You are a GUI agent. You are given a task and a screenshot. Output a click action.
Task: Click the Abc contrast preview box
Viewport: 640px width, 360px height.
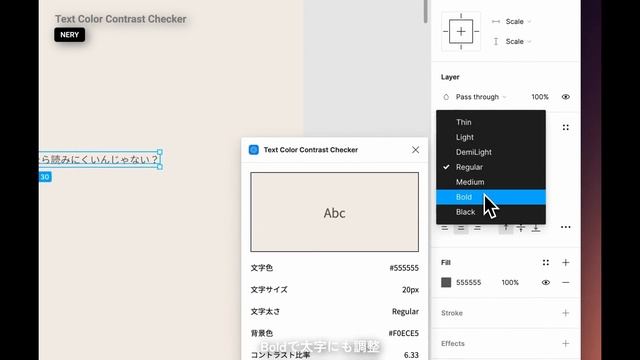click(334, 212)
